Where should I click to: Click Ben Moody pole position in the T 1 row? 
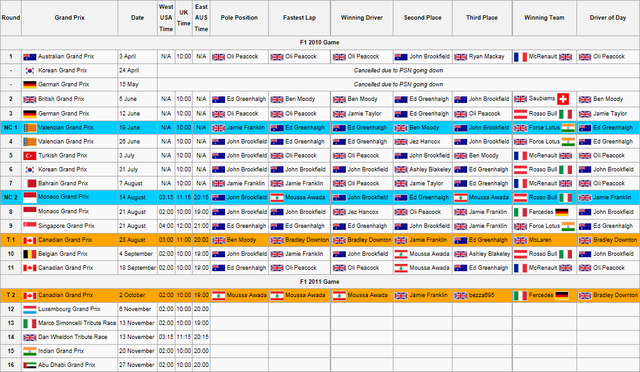tap(241, 240)
